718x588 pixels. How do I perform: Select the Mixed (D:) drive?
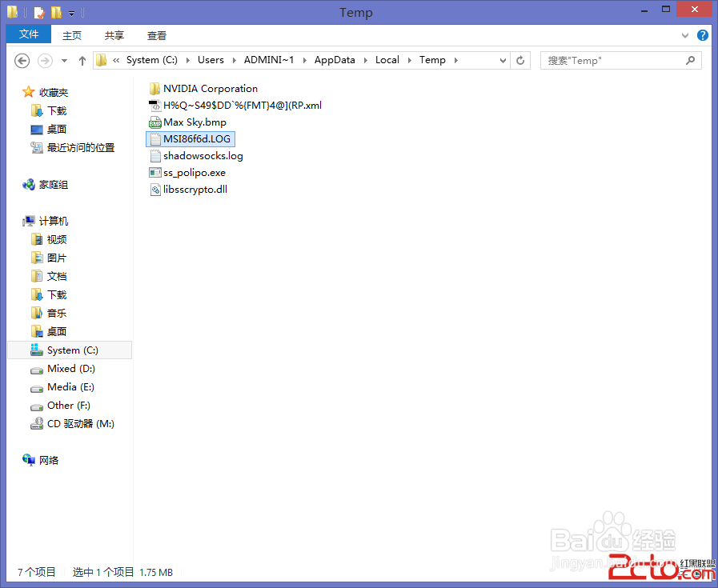coord(63,369)
